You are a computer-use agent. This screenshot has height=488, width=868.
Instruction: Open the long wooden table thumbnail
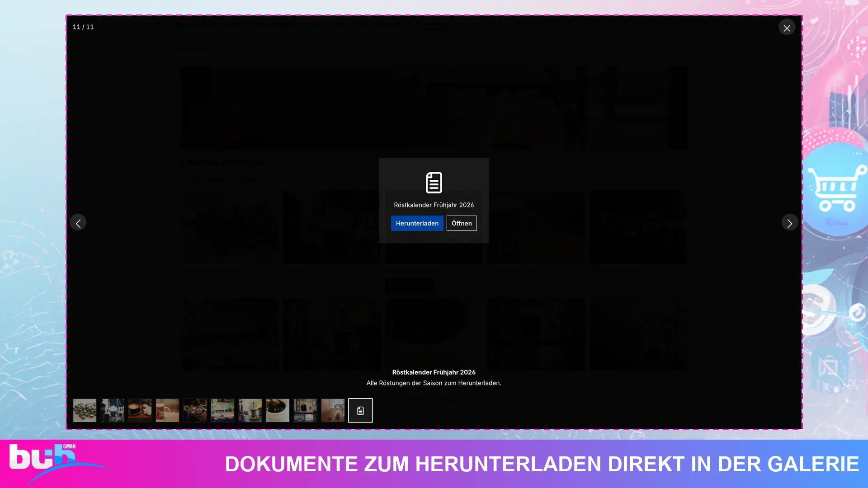[x=333, y=410]
